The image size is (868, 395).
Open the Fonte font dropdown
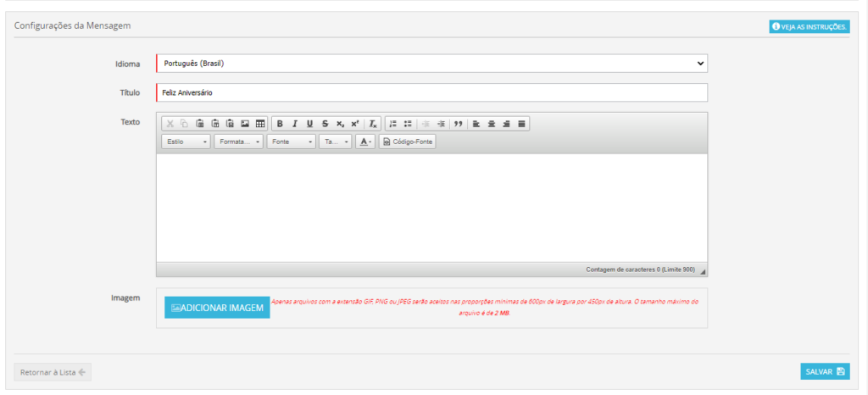coord(291,142)
